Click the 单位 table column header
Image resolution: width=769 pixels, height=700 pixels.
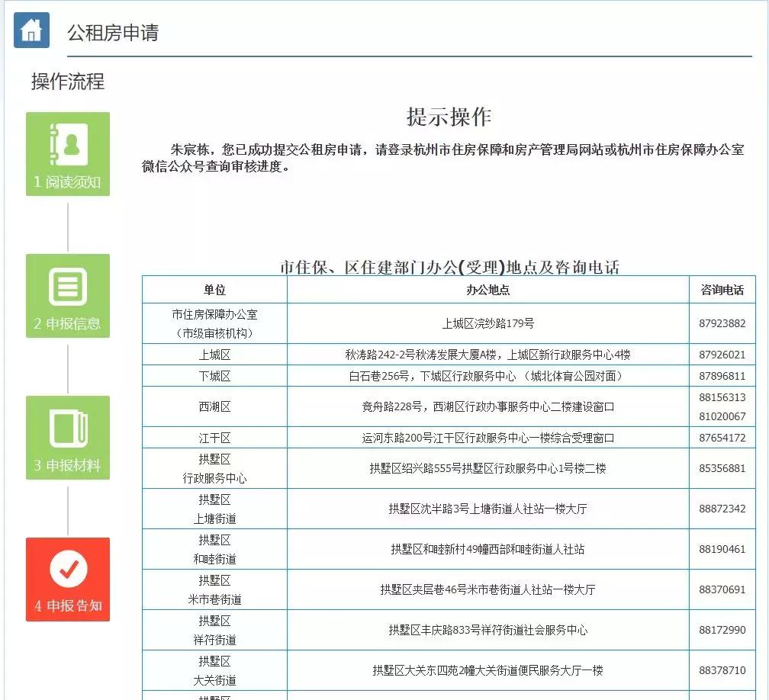tap(216, 290)
